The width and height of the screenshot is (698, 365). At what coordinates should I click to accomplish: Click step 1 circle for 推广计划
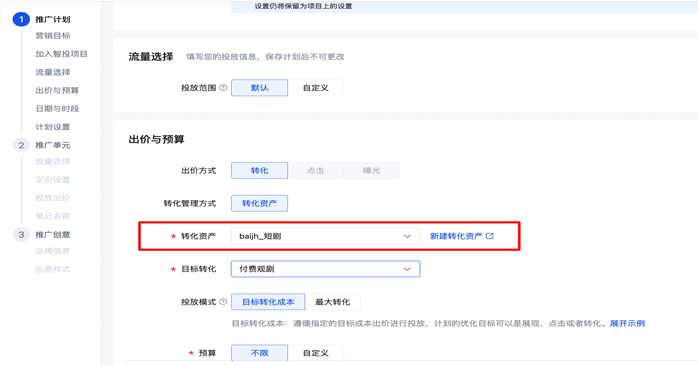coord(21,20)
